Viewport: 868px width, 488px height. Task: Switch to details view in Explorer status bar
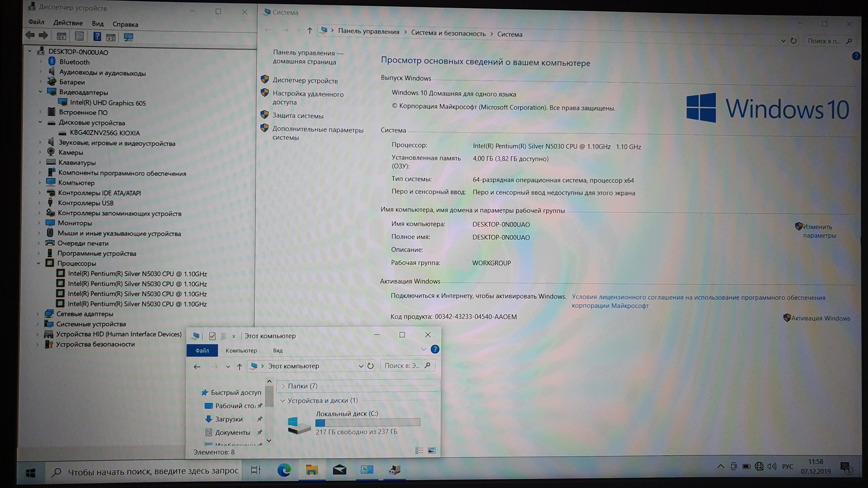[x=419, y=450]
